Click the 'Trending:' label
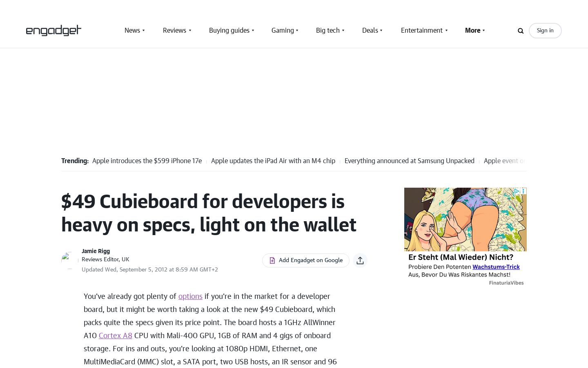Image resolution: width=588 pixels, height=368 pixels. tap(75, 161)
